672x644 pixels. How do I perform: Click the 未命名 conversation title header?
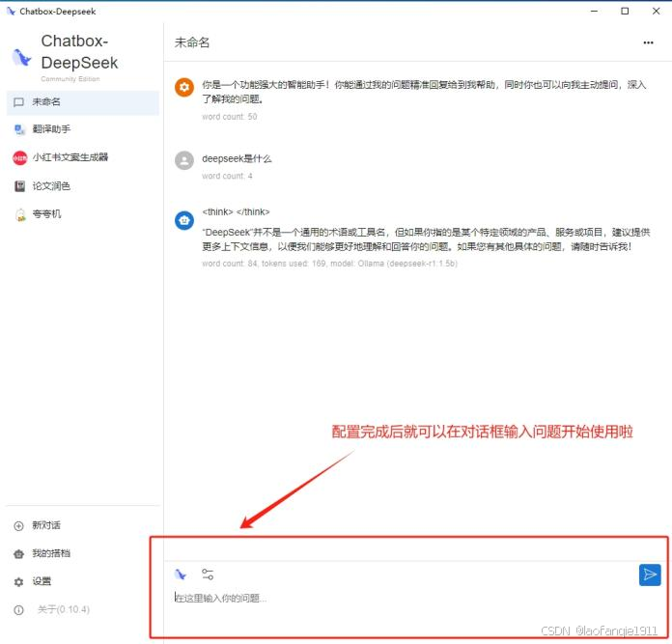click(x=192, y=42)
